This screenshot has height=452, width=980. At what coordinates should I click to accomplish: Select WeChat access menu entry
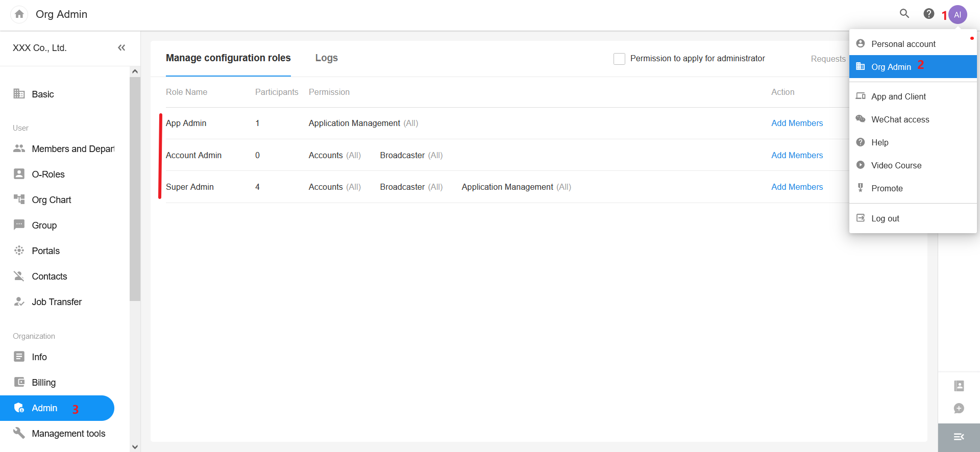point(900,119)
